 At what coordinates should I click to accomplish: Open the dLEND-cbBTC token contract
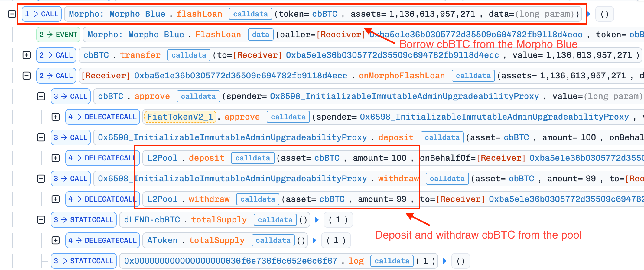152,220
